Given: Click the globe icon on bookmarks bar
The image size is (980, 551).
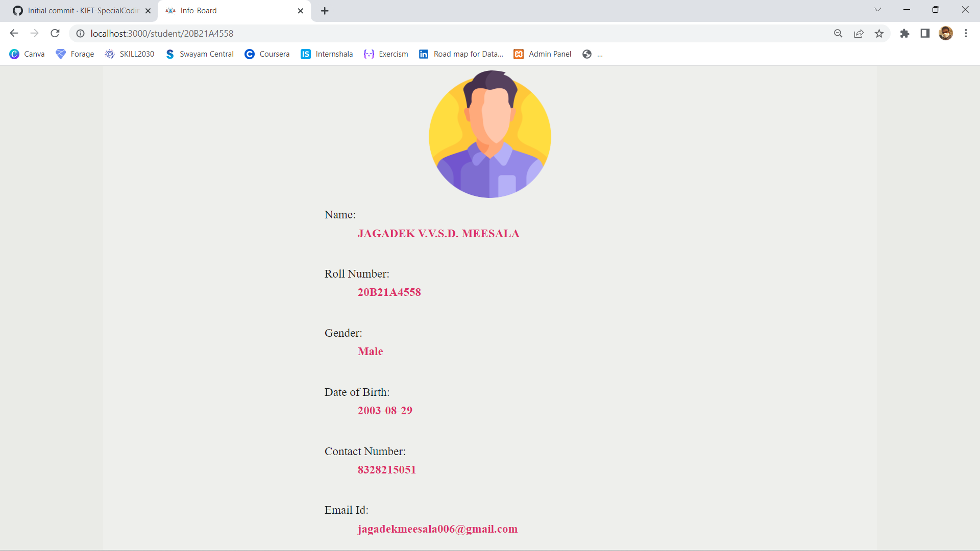Looking at the screenshot, I should [x=586, y=54].
